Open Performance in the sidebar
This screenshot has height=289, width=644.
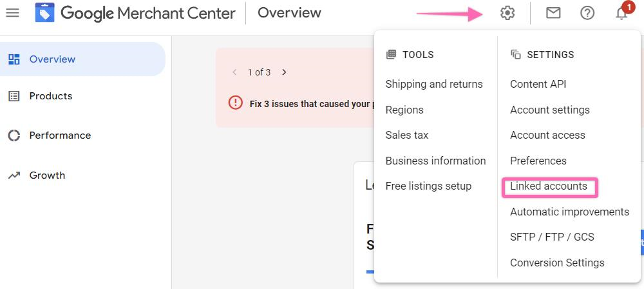[x=60, y=135]
